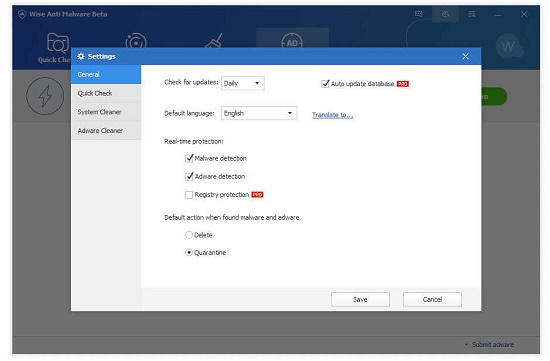Click the PRO badge beside Auto update database
The image size is (550, 361).
pos(403,84)
